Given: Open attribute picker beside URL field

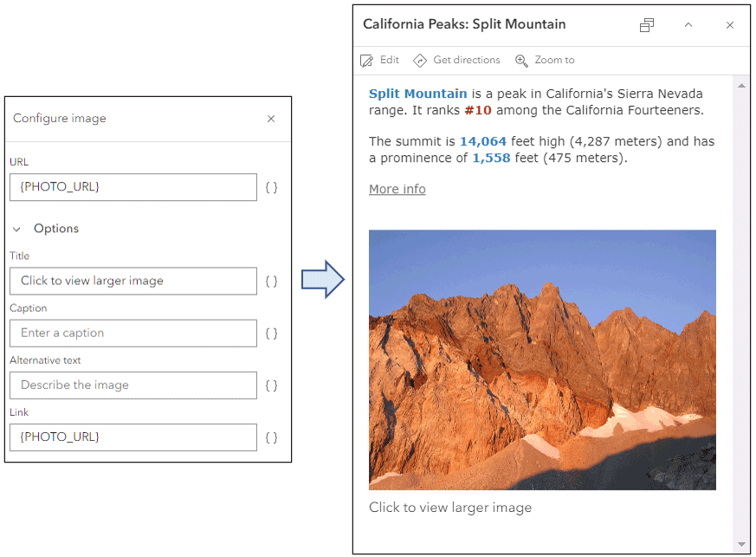Looking at the screenshot, I should (272, 187).
